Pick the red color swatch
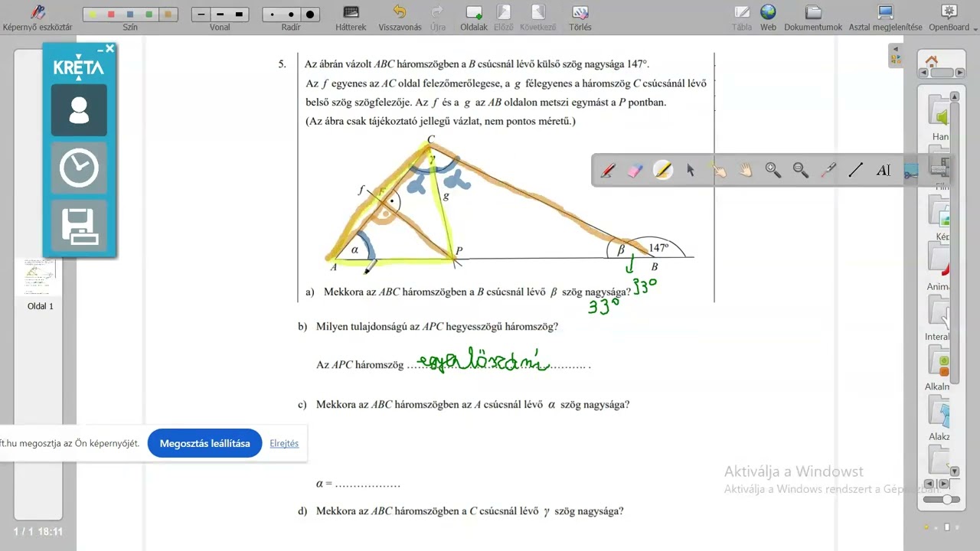Viewport: 980px width, 551px height. point(112,15)
